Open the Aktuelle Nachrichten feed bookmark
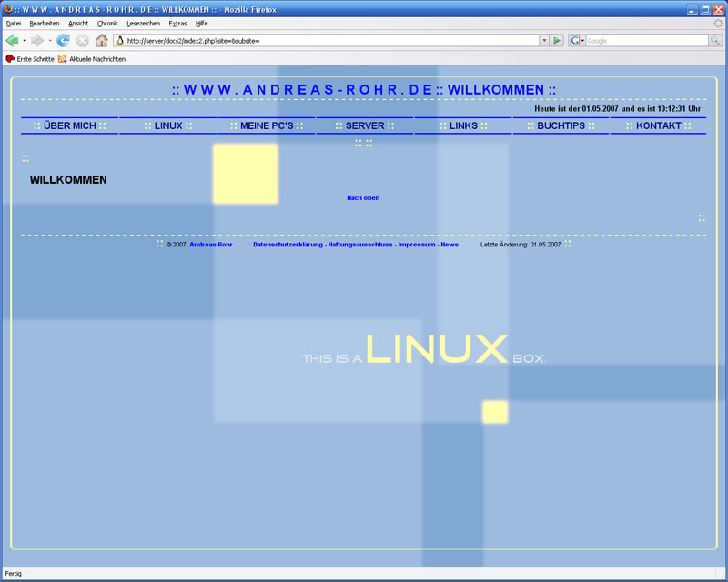 91,59
